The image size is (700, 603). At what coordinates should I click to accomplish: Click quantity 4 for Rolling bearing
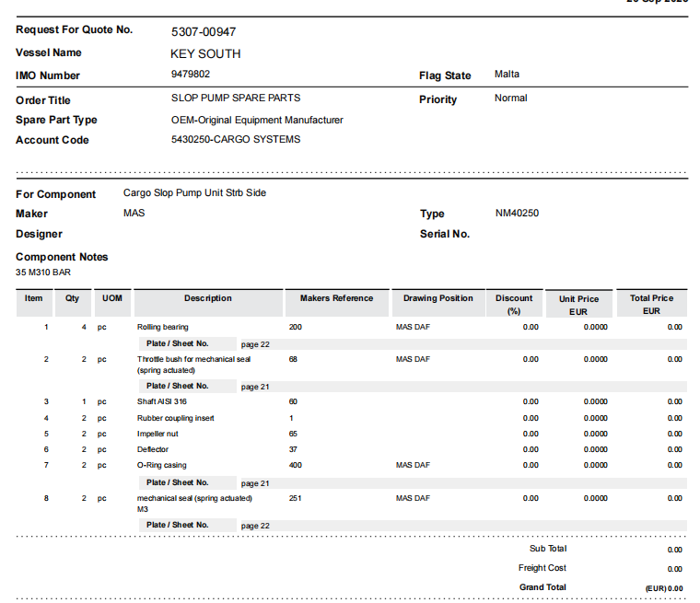(x=84, y=327)
